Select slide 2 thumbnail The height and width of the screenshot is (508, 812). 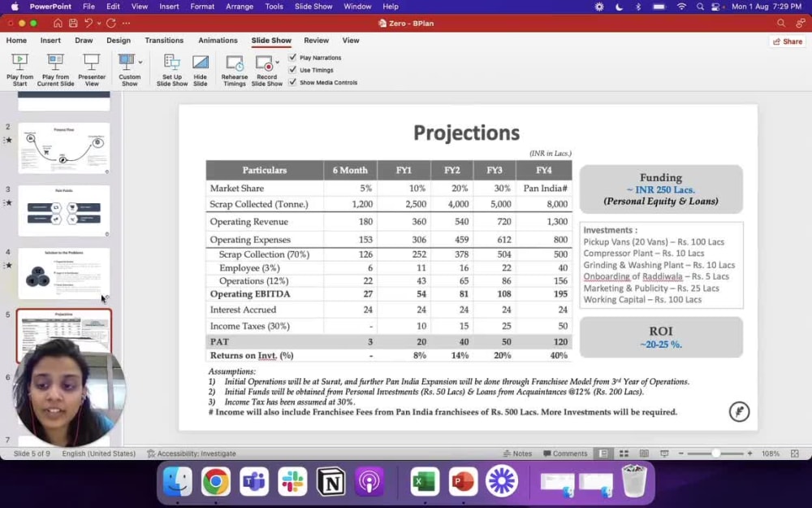click(x=63, y=148)
